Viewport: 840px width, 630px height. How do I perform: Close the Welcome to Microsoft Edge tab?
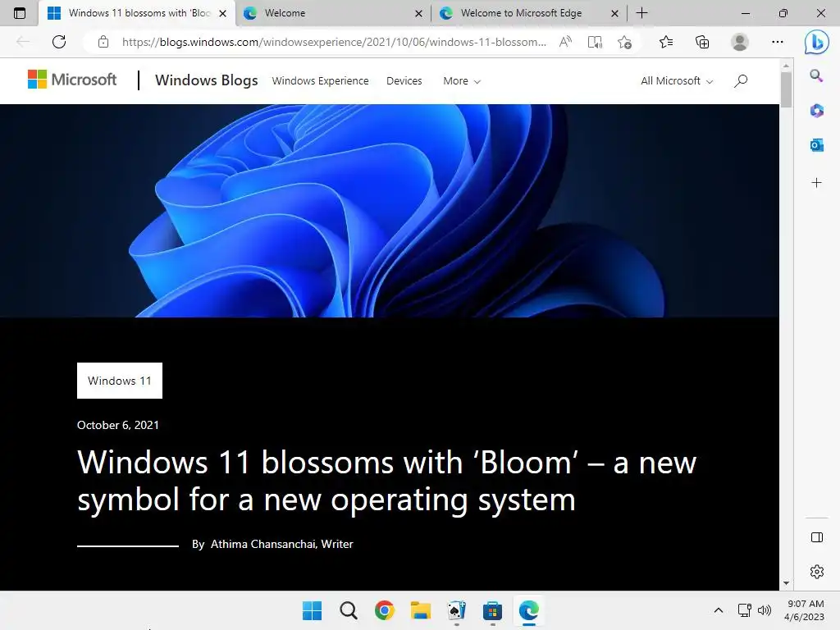pos(615,13)
